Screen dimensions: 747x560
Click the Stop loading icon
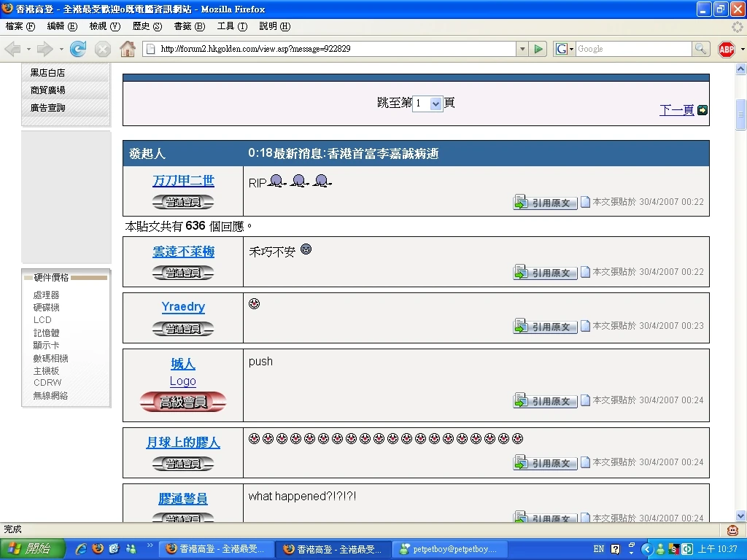click(102, 49)
